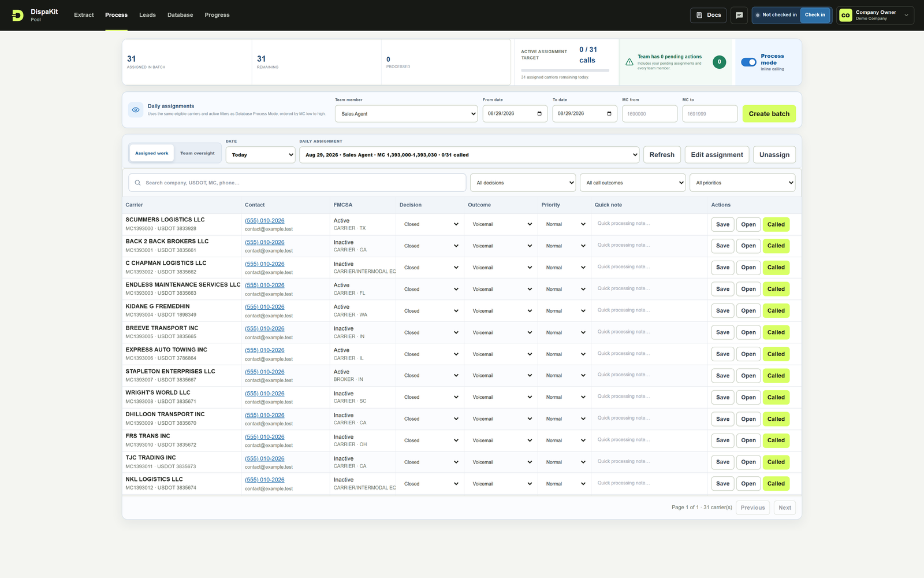Image resolution: width=924 pixels, height=578 pixels.
Task: Open calendar picker in From date field
Action: click(539, 113)
